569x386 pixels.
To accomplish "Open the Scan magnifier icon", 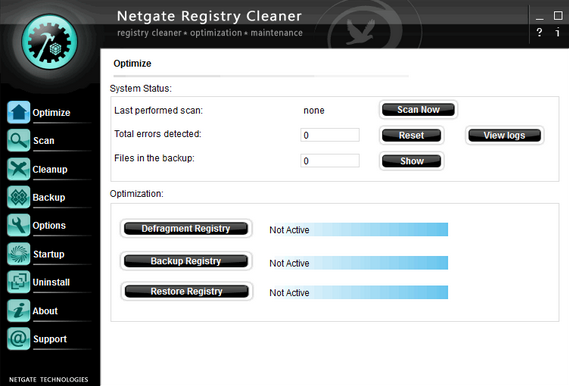I will click(19, 140).
